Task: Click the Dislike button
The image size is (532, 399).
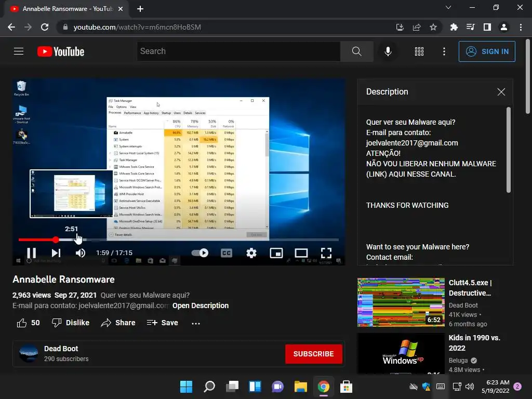Action: [71, 323]
